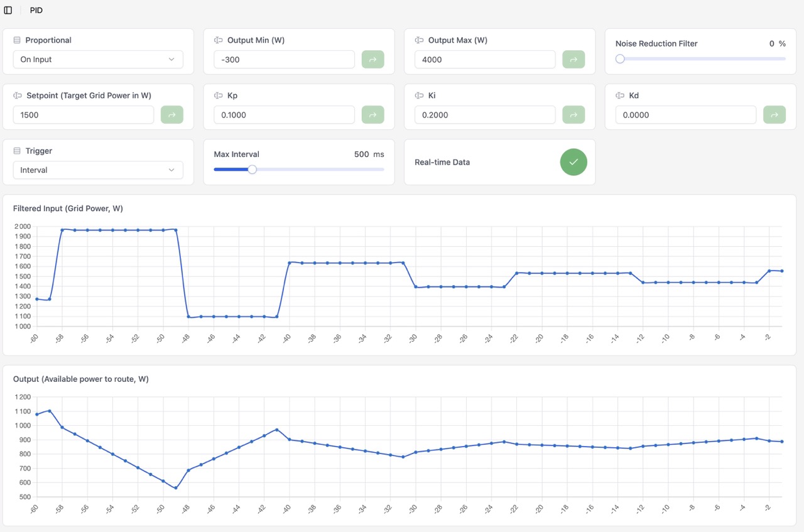Apply the Ki value arrow button
Screen dimensions: 804x532
[x=573, y=115]
